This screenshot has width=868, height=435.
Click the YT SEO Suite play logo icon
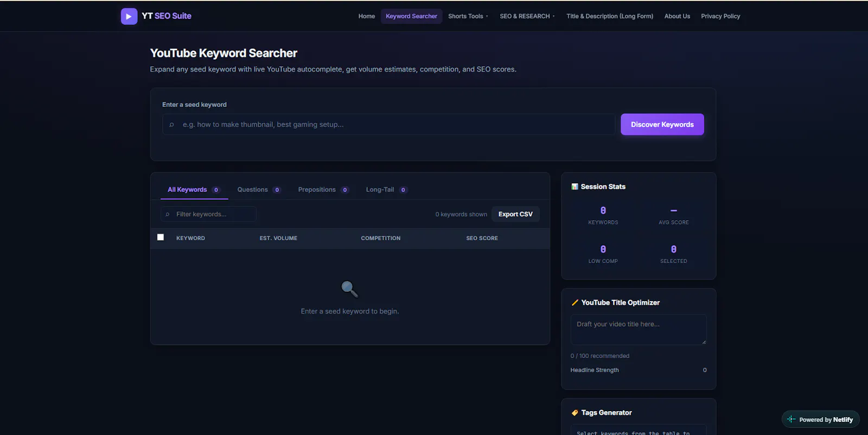(129, 16)
